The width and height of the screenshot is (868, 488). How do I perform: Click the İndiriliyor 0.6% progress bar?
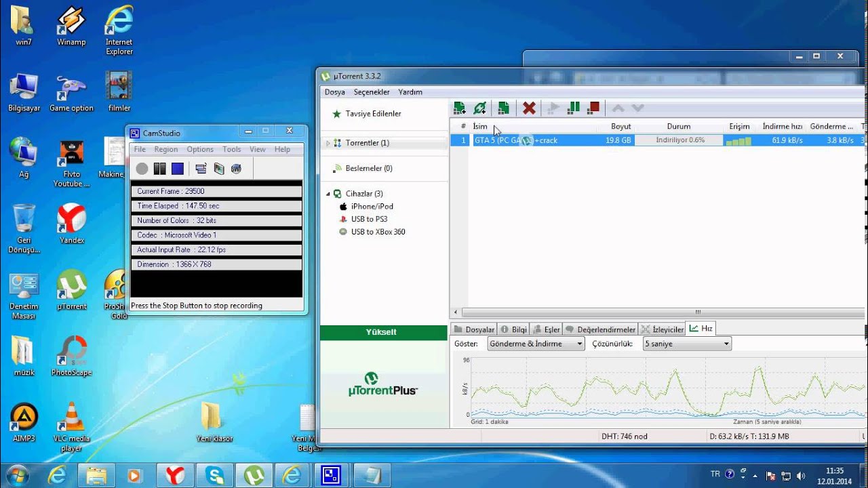click(679, 140)
